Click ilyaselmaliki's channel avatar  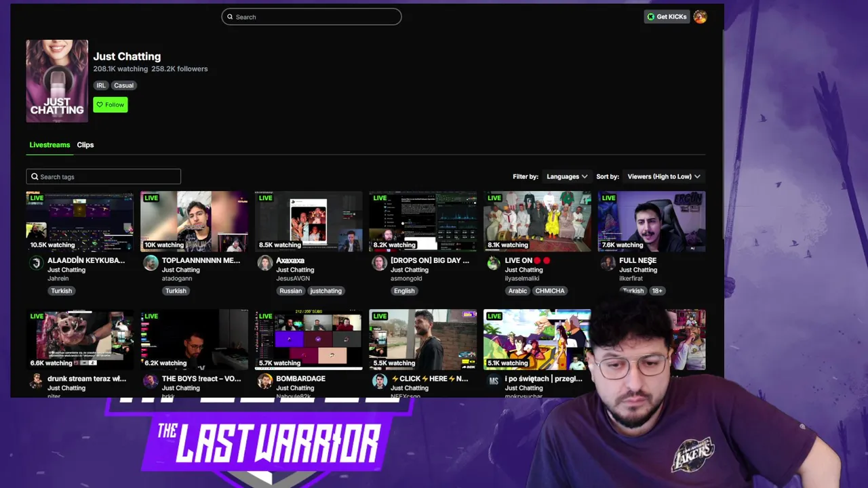pos(494,263)
